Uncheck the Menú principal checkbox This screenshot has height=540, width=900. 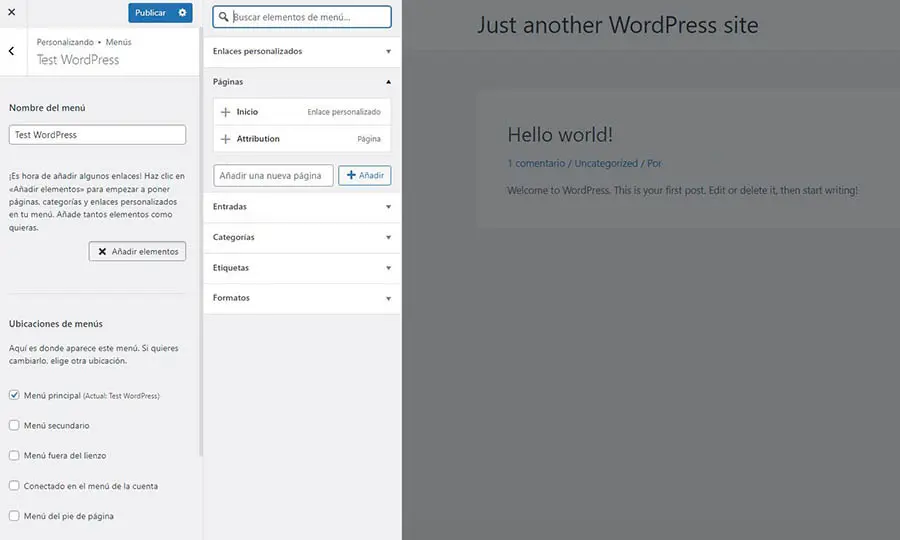coord(14,395)
